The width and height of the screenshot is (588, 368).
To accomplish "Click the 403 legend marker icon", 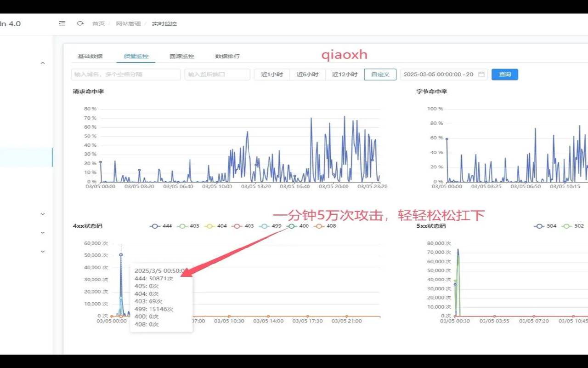I will point(237,226).
